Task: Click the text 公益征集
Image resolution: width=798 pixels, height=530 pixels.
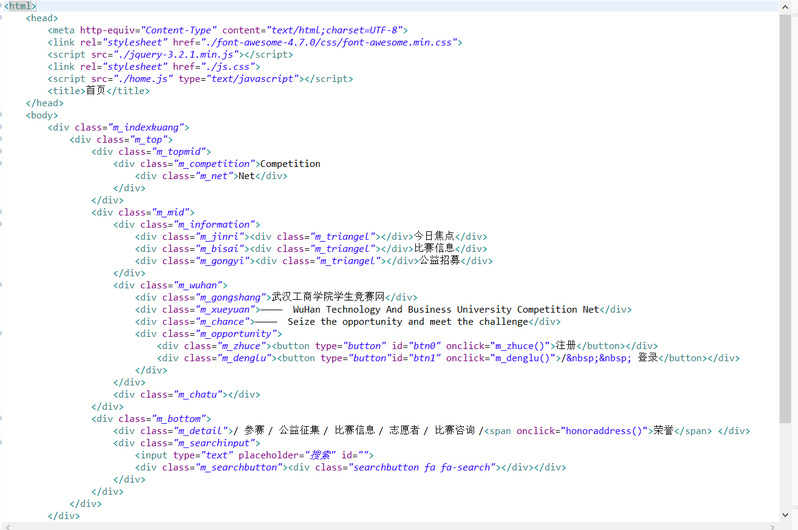Action: tap(299, 431)
